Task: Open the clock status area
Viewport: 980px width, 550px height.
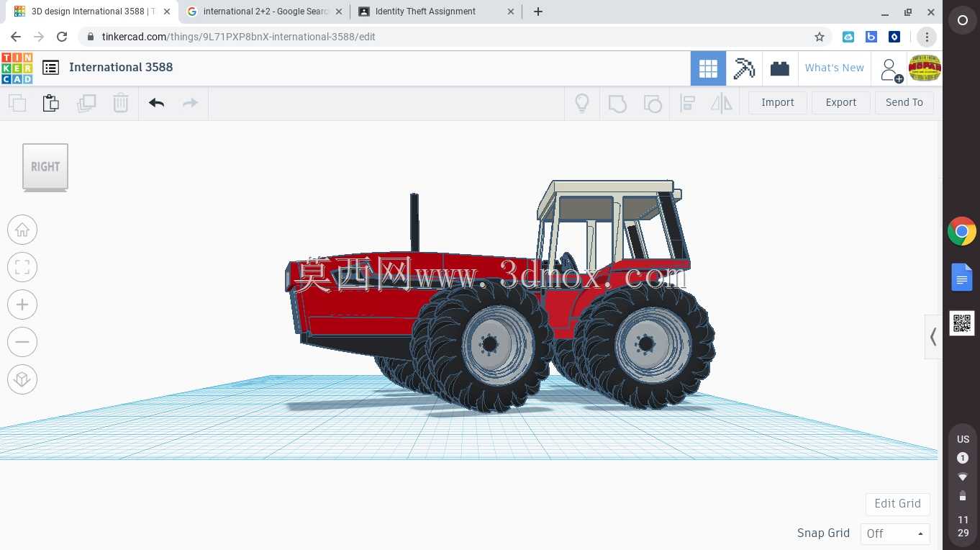Action: pyautogui.click(x=963, y=526)
